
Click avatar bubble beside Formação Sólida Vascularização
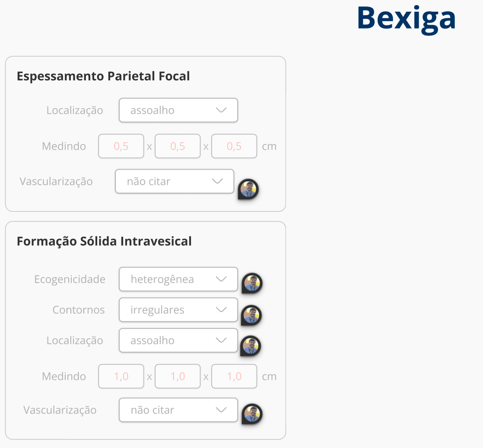[252, 414]
